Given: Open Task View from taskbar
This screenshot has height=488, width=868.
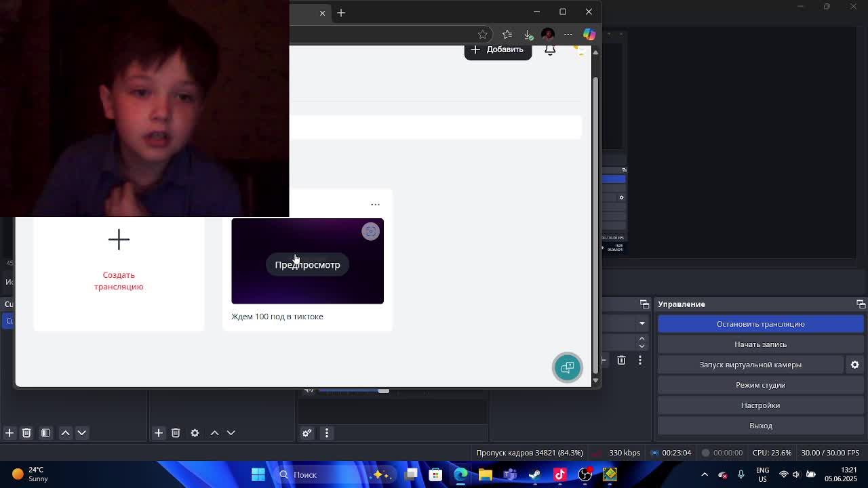Looking at the screenshot, I should tap(412, 474).
